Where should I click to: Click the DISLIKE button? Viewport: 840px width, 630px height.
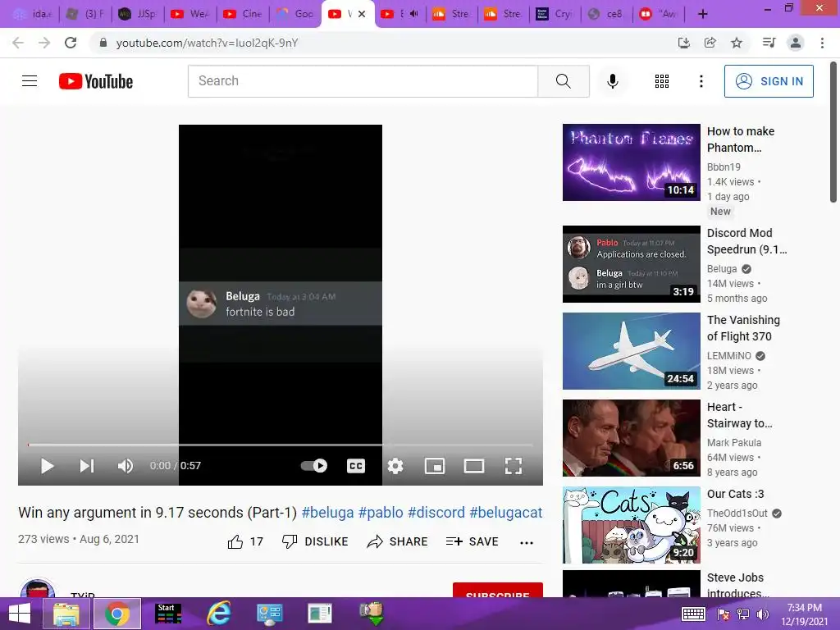[315, 541]
